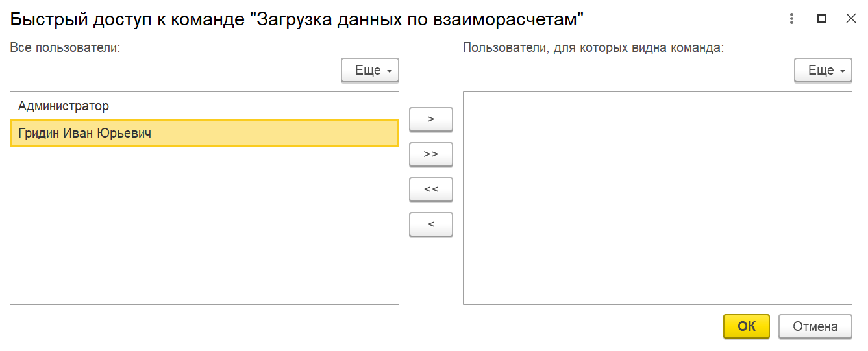Click the arrow on left Еще button
The width and height of the screenshot is (868, 351).
[x=389, y=71]
